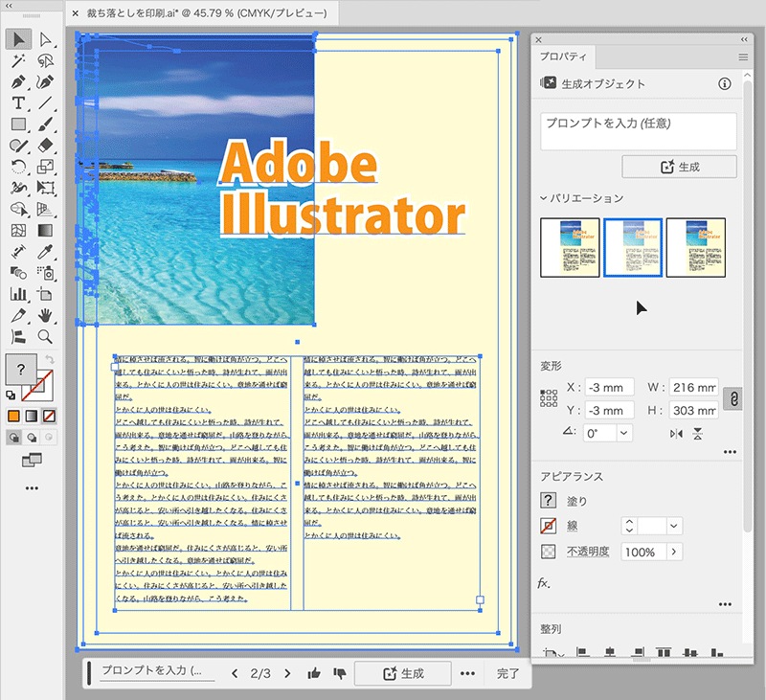The height and width of the screenshot is (700, 766).
Task: Select the Column Graph tool
Action: (x=18, y=294)
